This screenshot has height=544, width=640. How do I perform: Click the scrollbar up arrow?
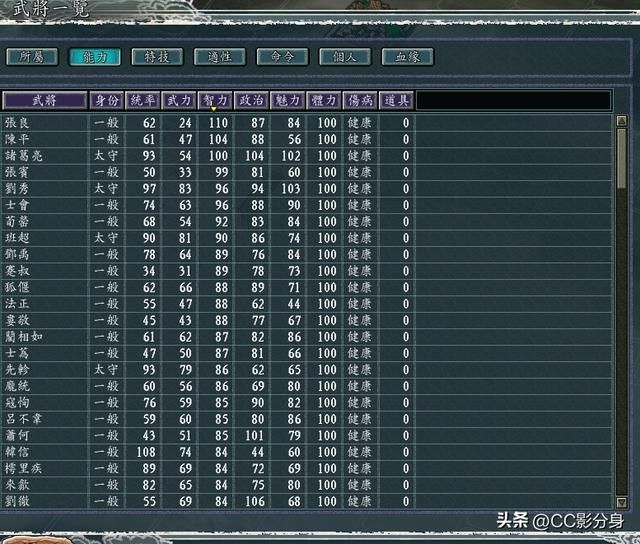point(621,120)
